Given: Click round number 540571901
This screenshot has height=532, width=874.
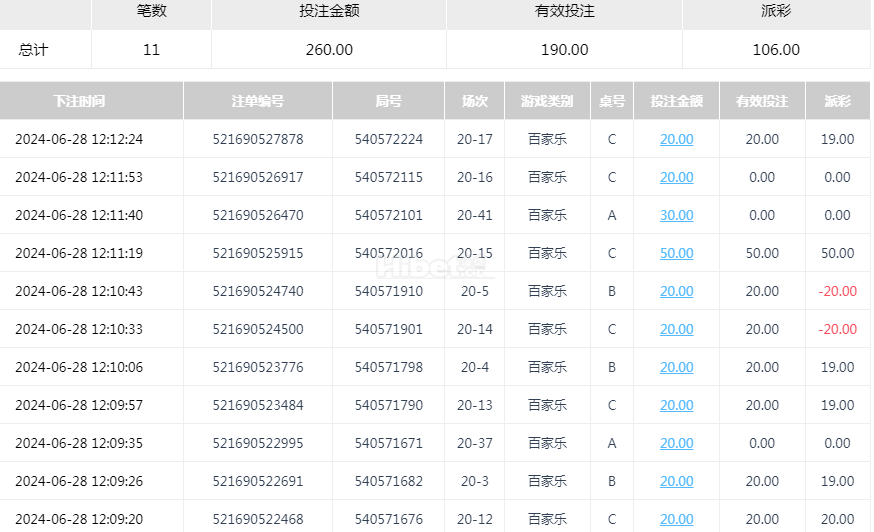Looking at the screenshot, I should point(389,329).
